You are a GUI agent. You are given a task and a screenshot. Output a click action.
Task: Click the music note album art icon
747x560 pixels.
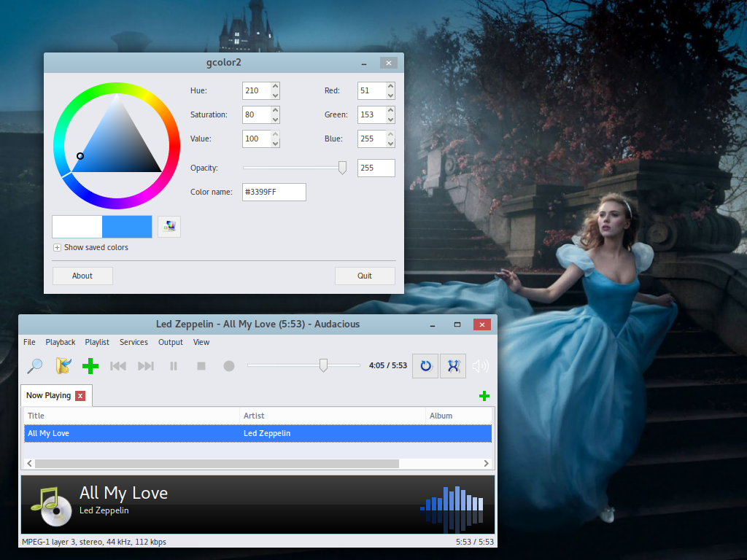coord(51,506)
